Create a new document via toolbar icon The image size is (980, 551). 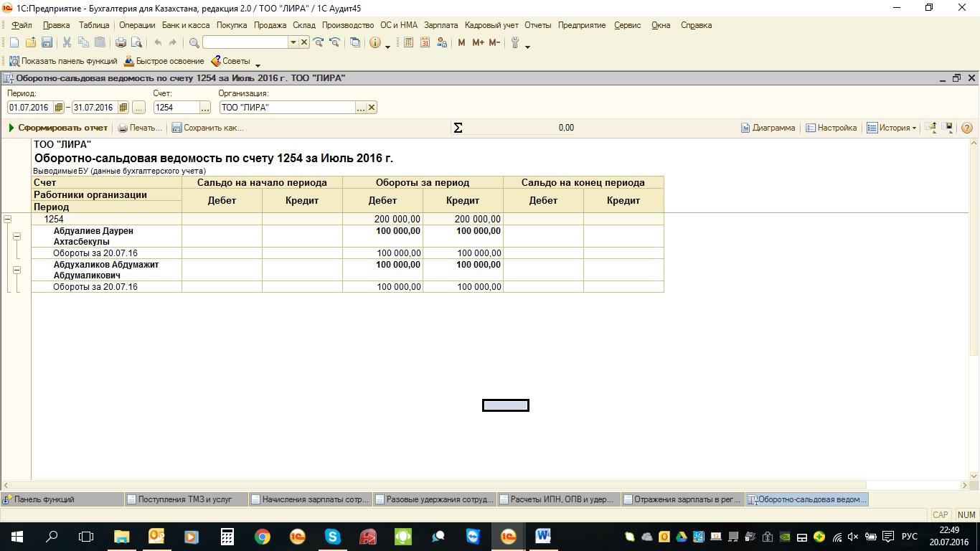14,42
